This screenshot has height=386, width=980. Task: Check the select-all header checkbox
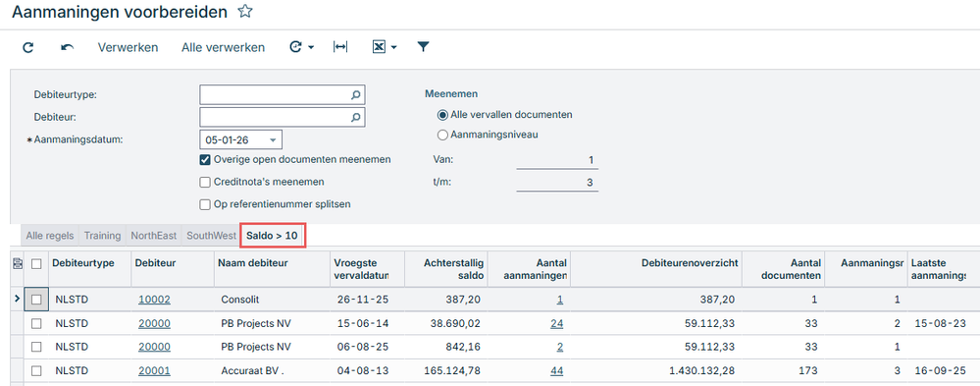(x=36, y=264)
